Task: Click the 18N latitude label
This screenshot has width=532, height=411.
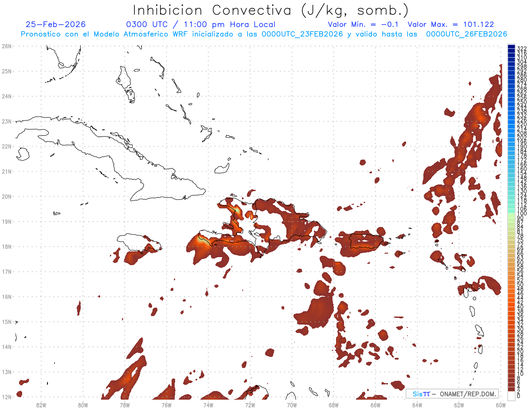Action: point(7,247)
